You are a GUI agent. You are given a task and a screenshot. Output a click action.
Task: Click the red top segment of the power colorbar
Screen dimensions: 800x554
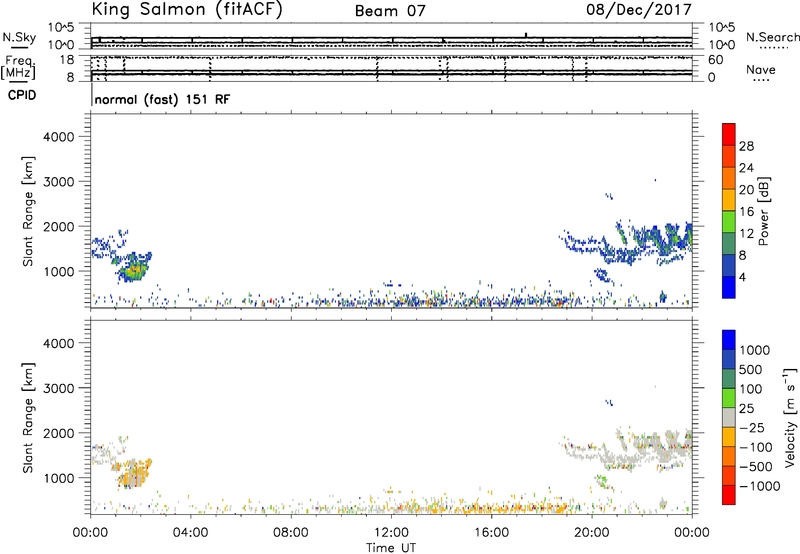(729, 134)
